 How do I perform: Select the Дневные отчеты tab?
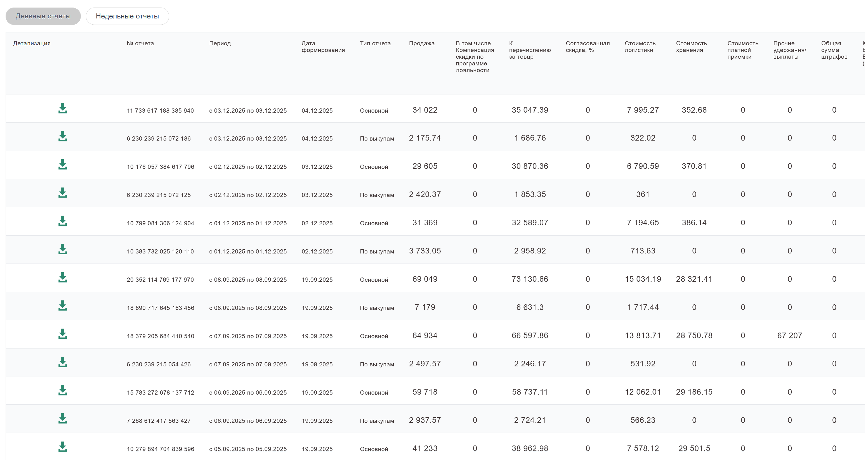[x=43, y=16]
